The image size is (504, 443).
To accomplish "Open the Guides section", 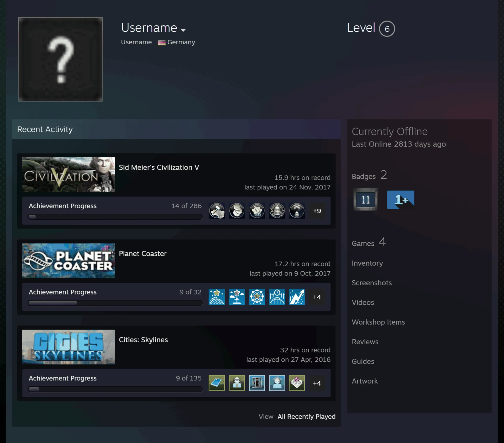I will point(363,361).
